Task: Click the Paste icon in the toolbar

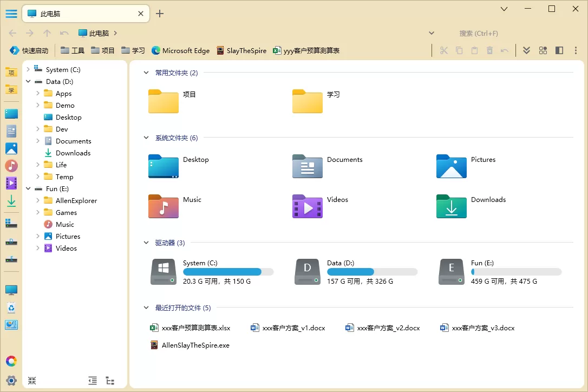Action: [474, 50]
